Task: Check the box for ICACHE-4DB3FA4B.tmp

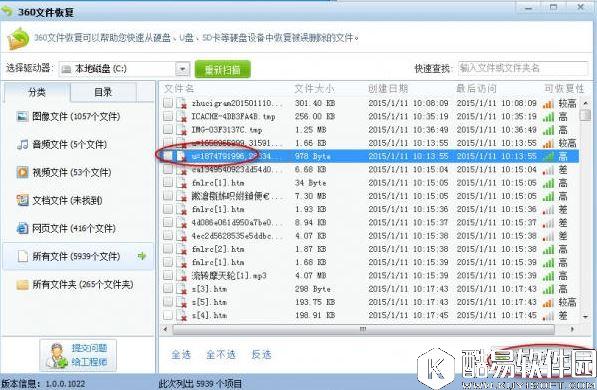Action: [168, 116]
